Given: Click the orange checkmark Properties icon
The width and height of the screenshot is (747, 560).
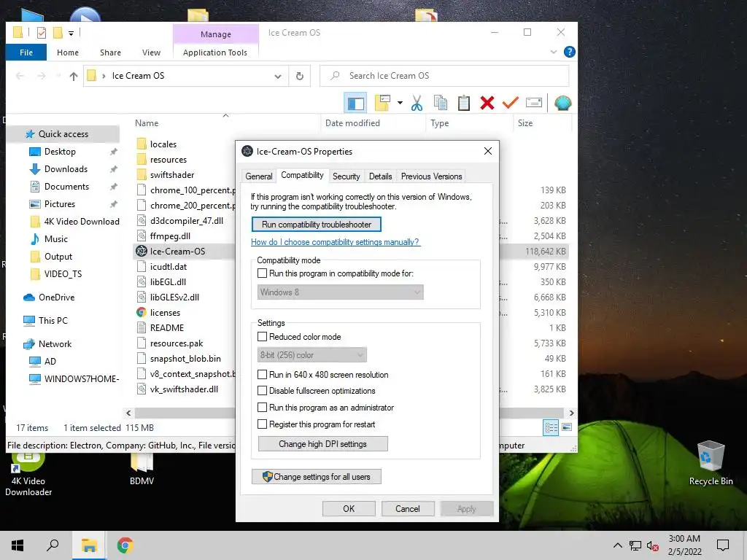Looking at the screenshot, I should [510, 102].
